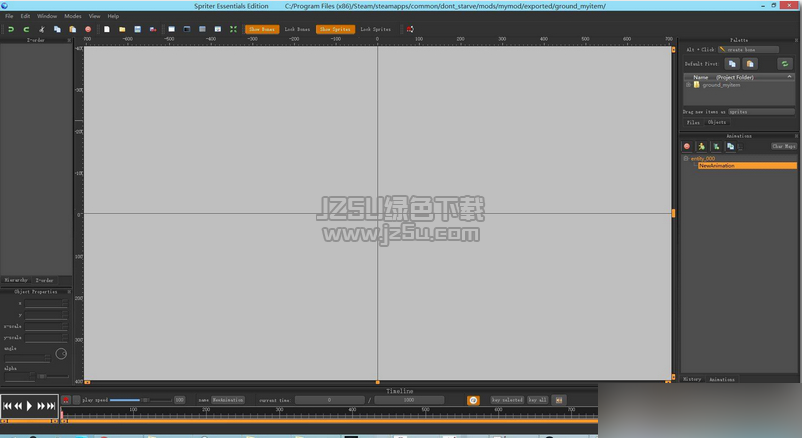Click the green redo arrow icon

point(26,29)
